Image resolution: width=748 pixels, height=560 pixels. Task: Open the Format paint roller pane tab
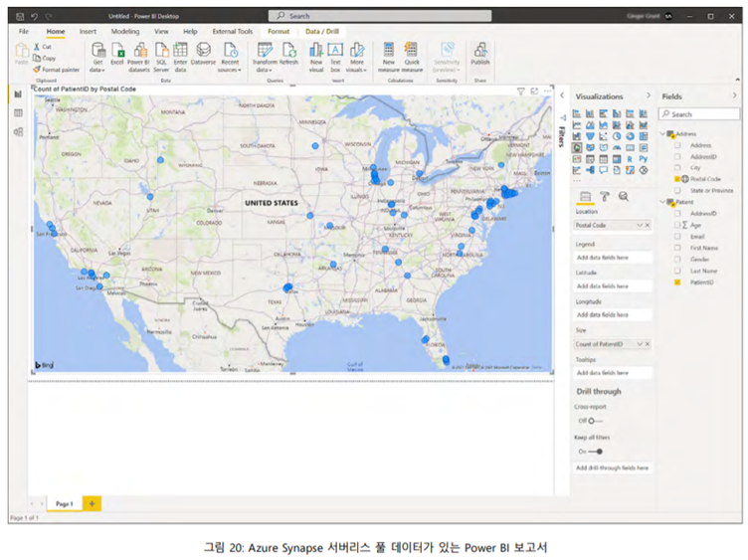[x=605, y=197]
